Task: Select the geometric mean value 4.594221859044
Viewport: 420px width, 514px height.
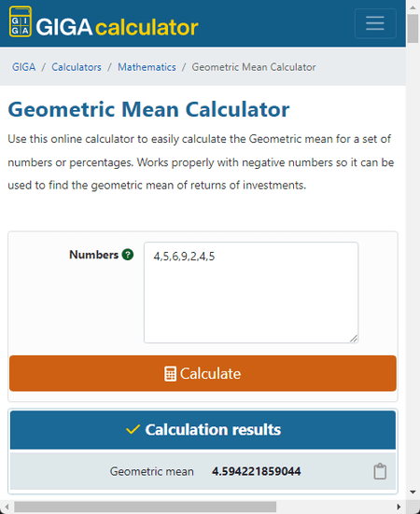Action: 256,471
